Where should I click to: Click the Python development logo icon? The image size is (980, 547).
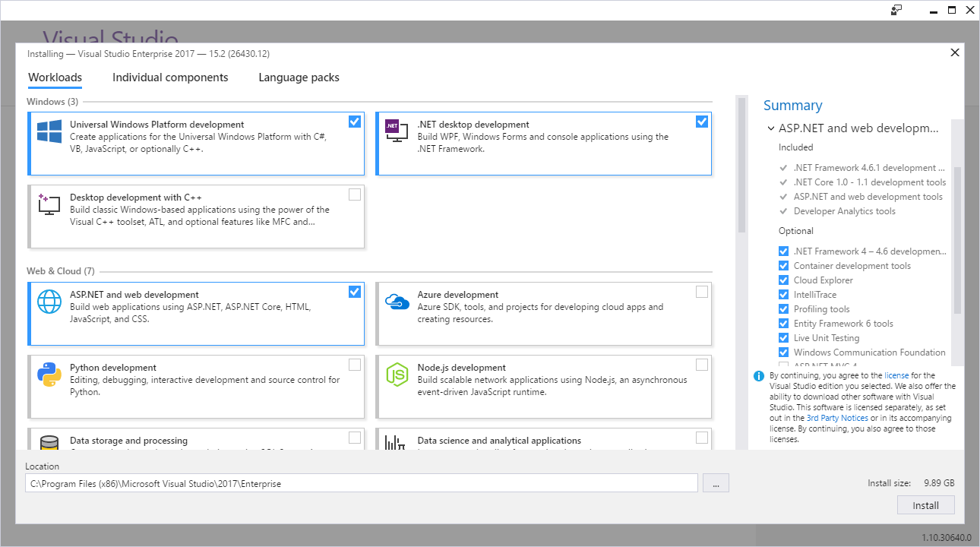click(x=49, y=375)
